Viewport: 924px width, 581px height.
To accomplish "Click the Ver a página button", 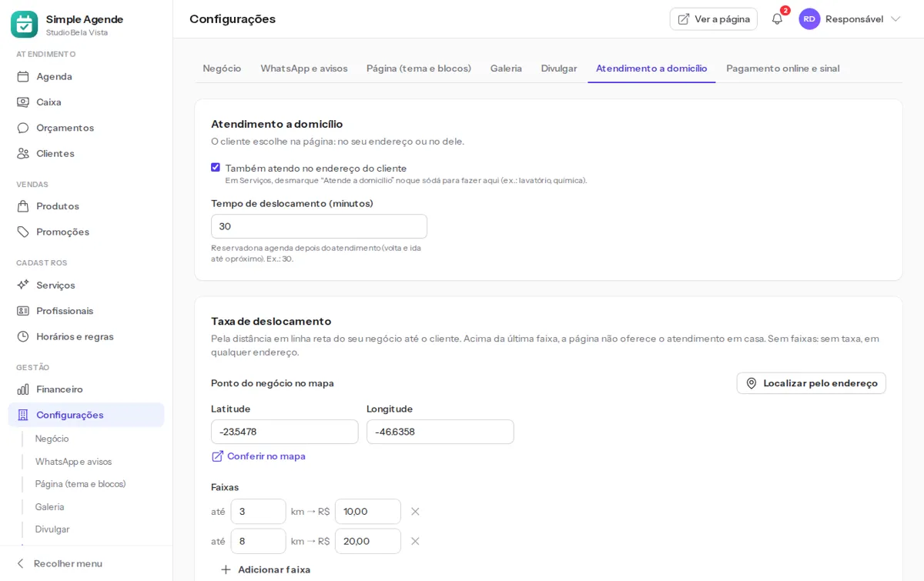I will pos(714,19).
